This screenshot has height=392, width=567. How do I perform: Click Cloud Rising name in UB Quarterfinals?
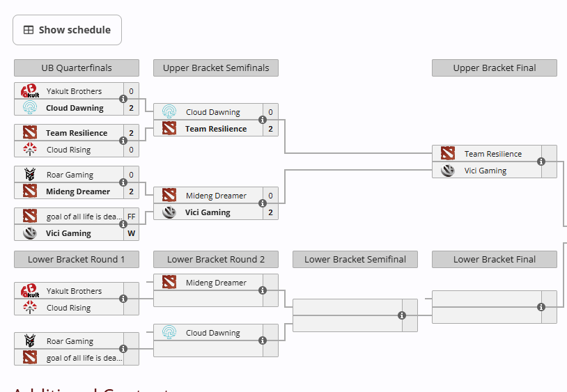point(69,150)
